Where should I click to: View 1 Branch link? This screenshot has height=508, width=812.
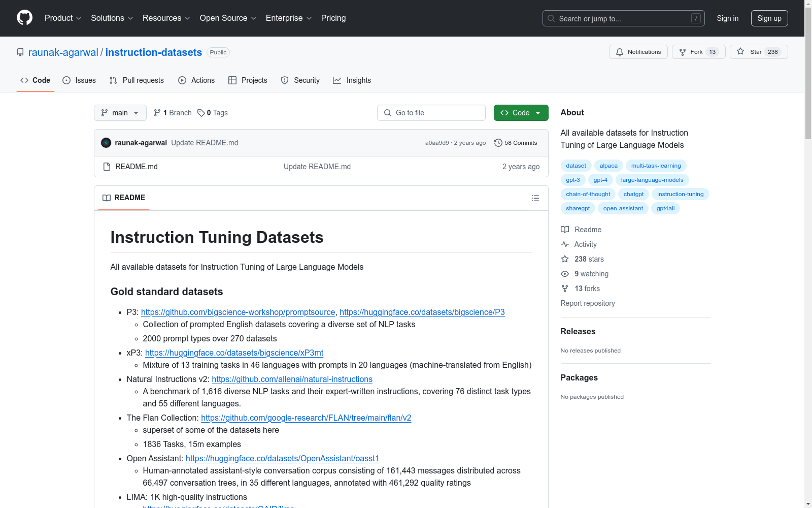(173, 113)
